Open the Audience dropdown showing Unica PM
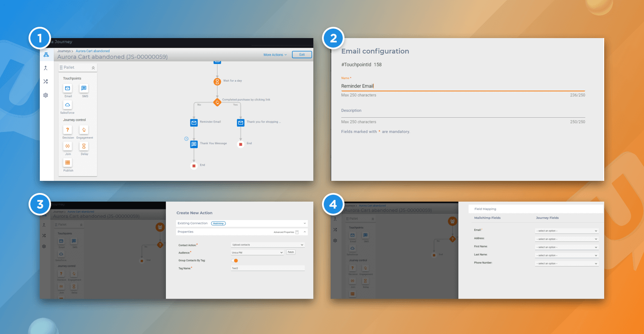Image resolution: width=644 pixels, height=334 pixels. pos(257,252)
